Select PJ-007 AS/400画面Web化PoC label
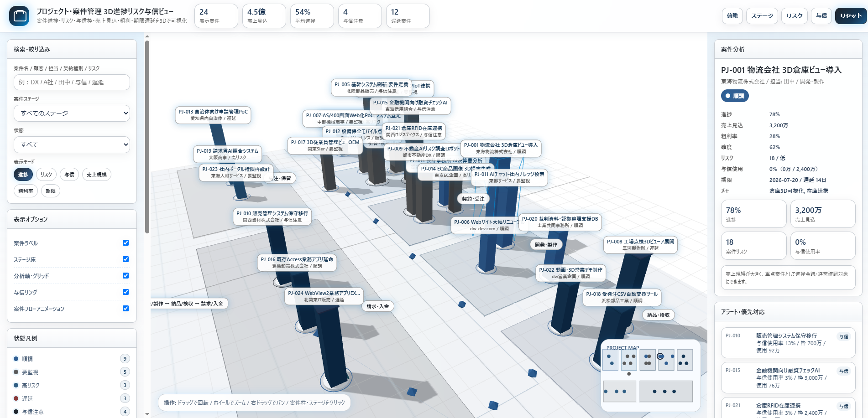868x418 pixels. click(340, 119)
